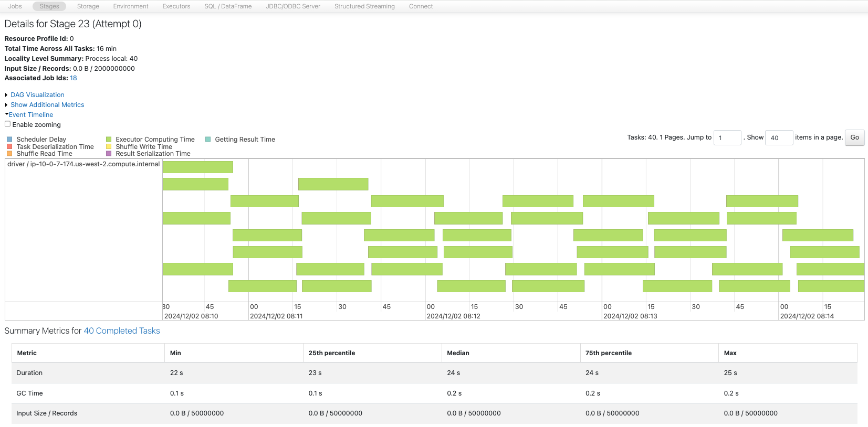868x427 pixels.
Task: Click the Go button for pagination
Action: coord(854,137)
